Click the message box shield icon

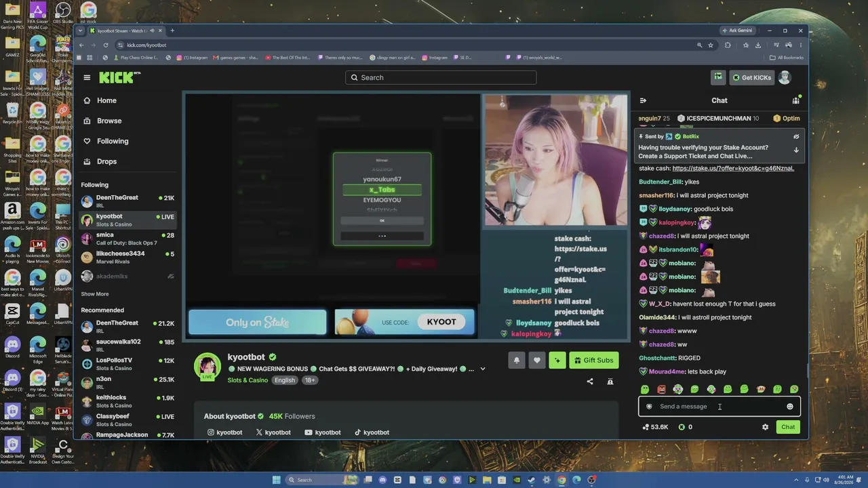pos(649,407)
